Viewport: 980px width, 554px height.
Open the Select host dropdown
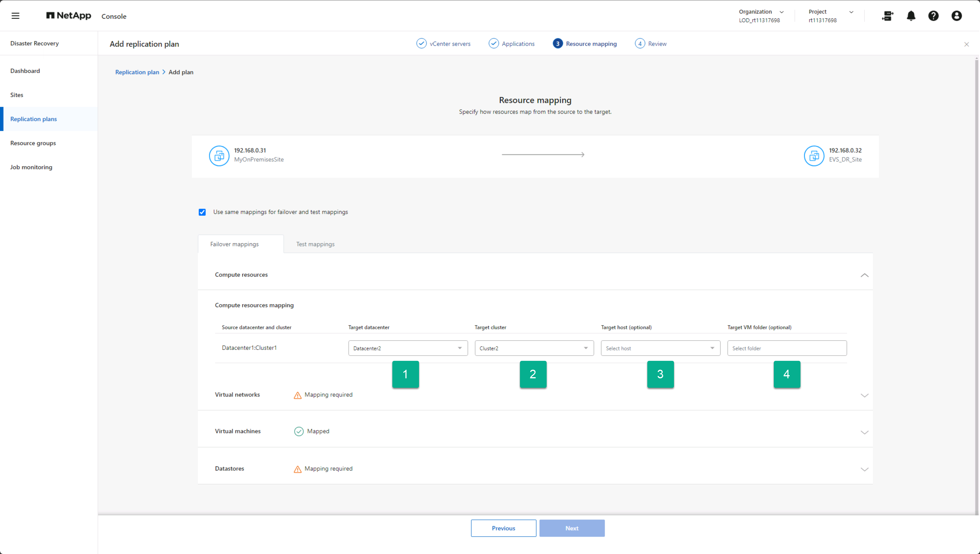tap(660, 348)
